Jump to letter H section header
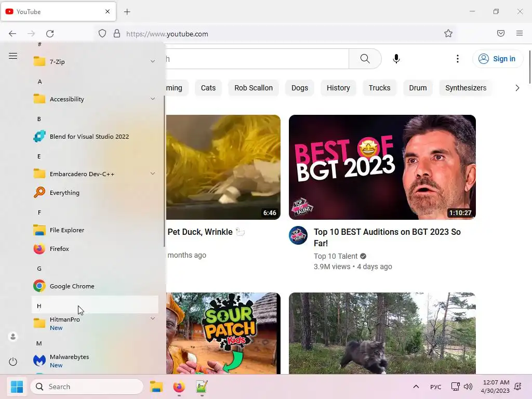The image size is (532, 399). click(95, 304)
